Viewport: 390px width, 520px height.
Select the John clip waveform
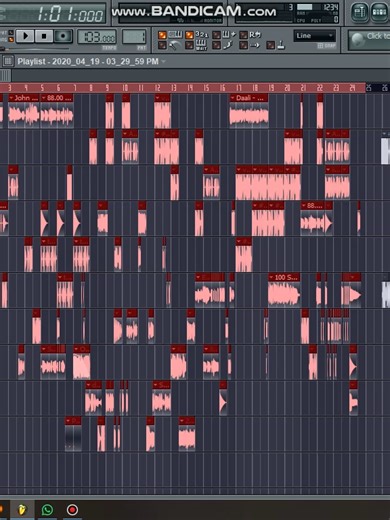[x=24, y=115]
